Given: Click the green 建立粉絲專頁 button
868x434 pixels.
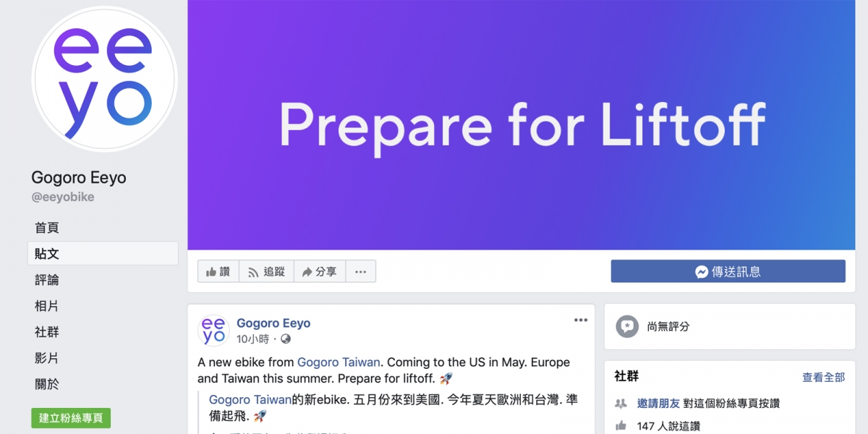Looking at the screenshot, I should click(x=71, y=418).
